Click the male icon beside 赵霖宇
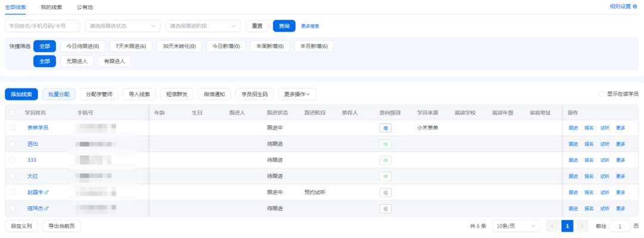This screenshot has width=644, height=238. 47,193
